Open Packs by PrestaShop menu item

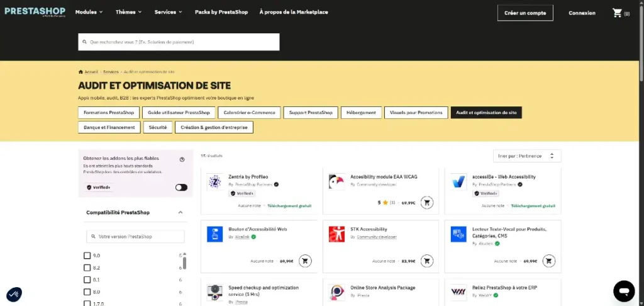[x=221, y=12]
